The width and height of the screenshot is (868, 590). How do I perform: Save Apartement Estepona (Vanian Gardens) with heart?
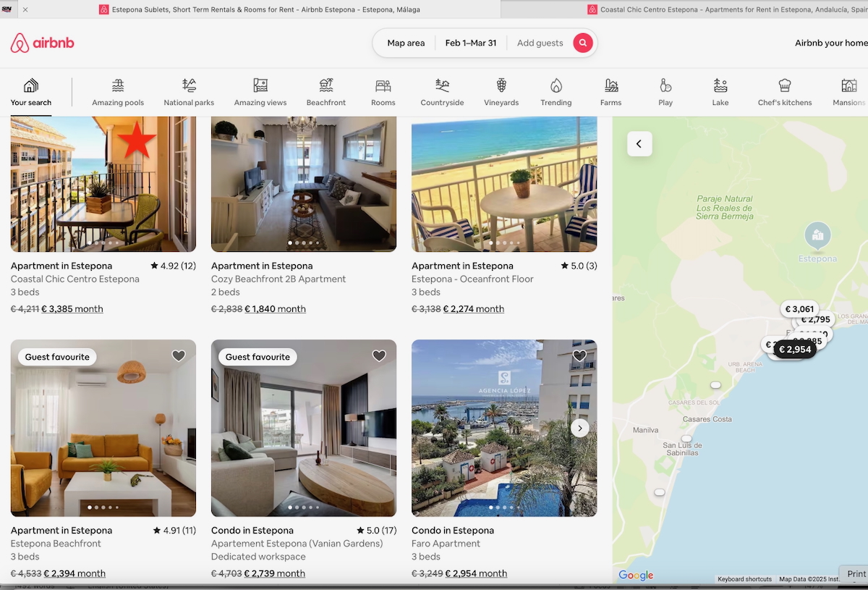coord(379,356)
